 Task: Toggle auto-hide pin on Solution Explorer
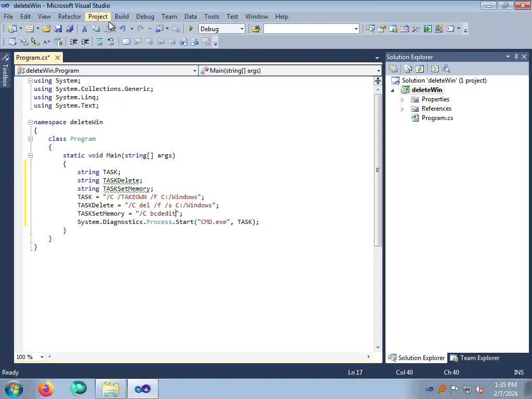[x=516, y=57]
